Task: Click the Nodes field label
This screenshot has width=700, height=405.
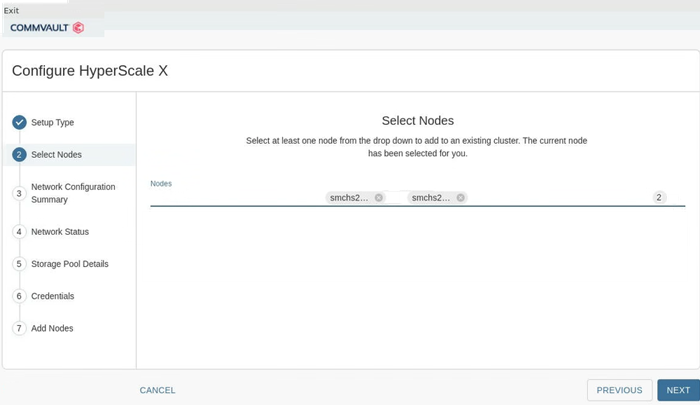Action: tap(161, 184)
